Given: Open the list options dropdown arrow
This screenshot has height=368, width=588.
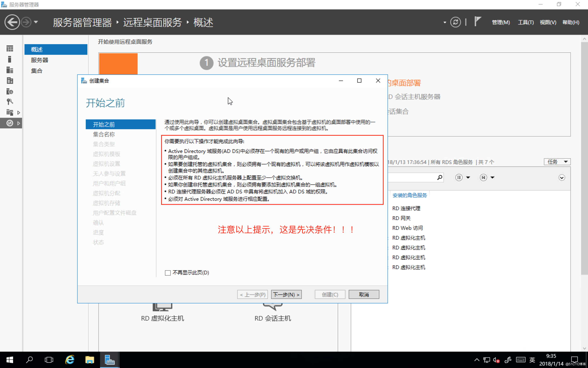Looking at the screenshot, I should 468,177.
